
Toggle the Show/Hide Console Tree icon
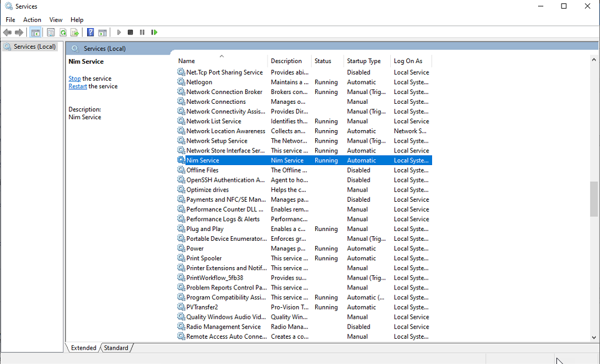35,32
